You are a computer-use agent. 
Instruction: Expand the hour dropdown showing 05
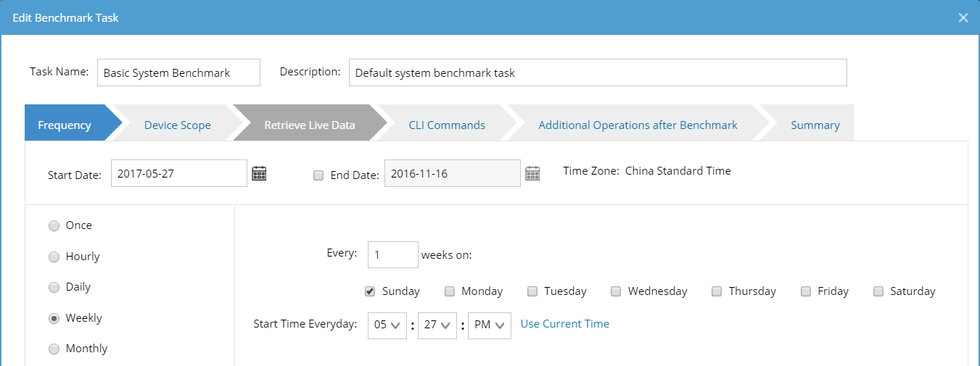[387, 325]
